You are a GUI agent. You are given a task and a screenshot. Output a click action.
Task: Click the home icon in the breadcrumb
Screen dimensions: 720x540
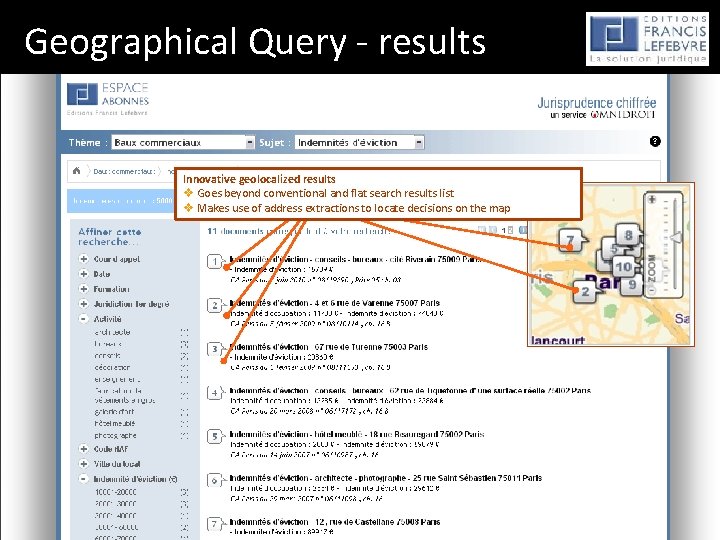click(77, 171)
